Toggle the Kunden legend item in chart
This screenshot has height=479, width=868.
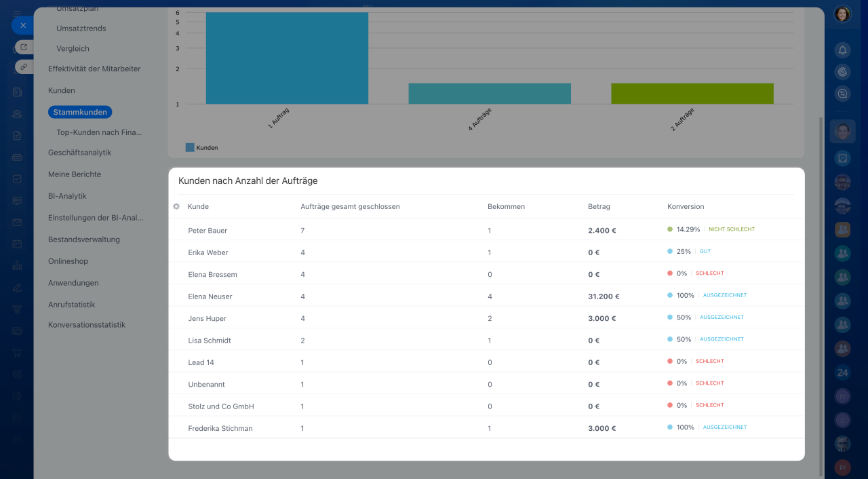[201, 147]
